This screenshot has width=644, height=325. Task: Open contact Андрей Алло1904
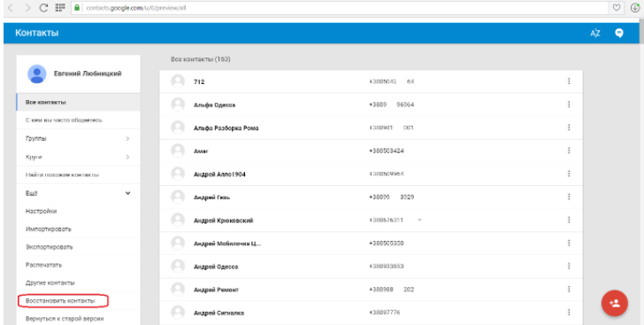click(219, 174)
